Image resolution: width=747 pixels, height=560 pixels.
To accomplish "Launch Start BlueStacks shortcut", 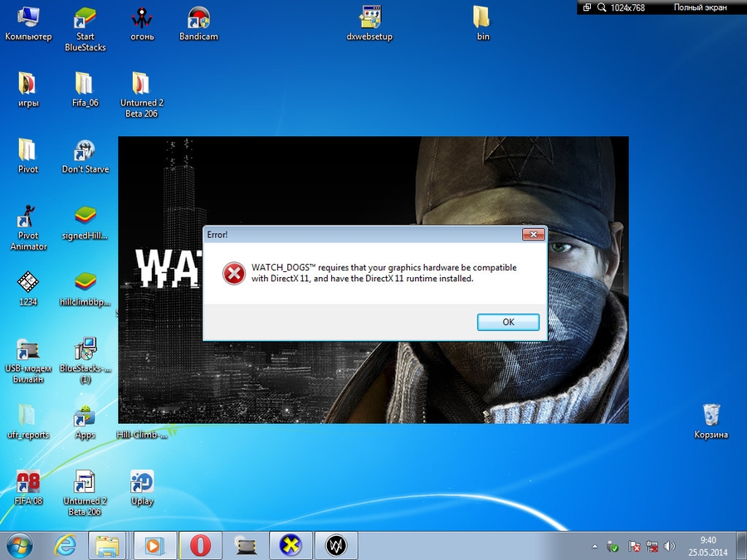I will coord(85,18).
